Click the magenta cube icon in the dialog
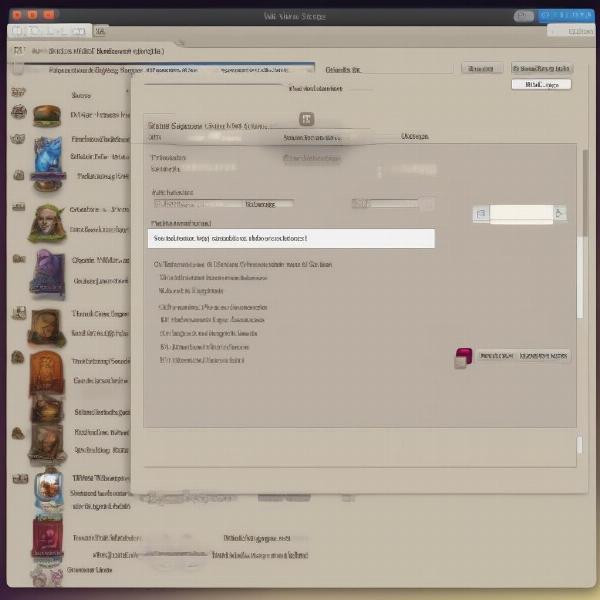The image size is (600, 600). click(x=463, y=358)
